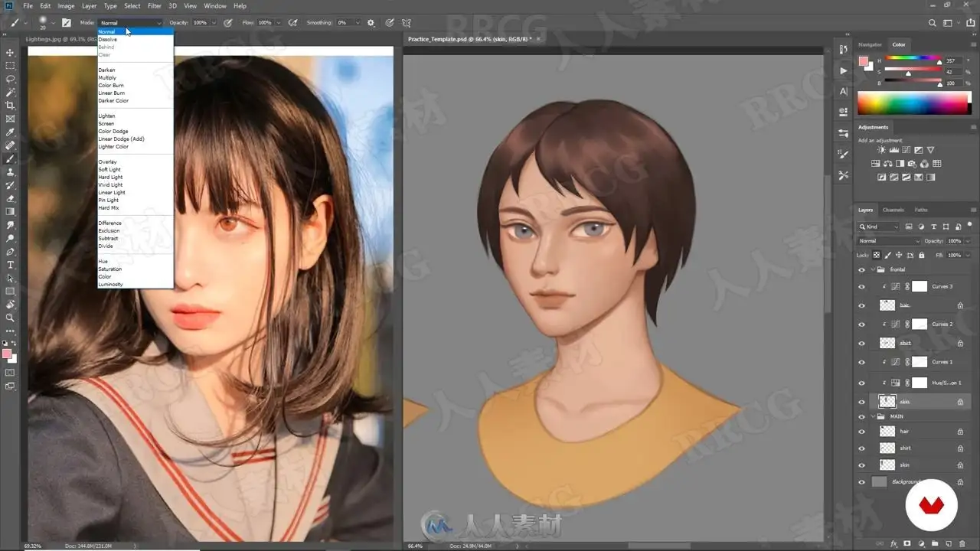
Task: Select the Eraser tool
Action: click(x=10, y=198)
